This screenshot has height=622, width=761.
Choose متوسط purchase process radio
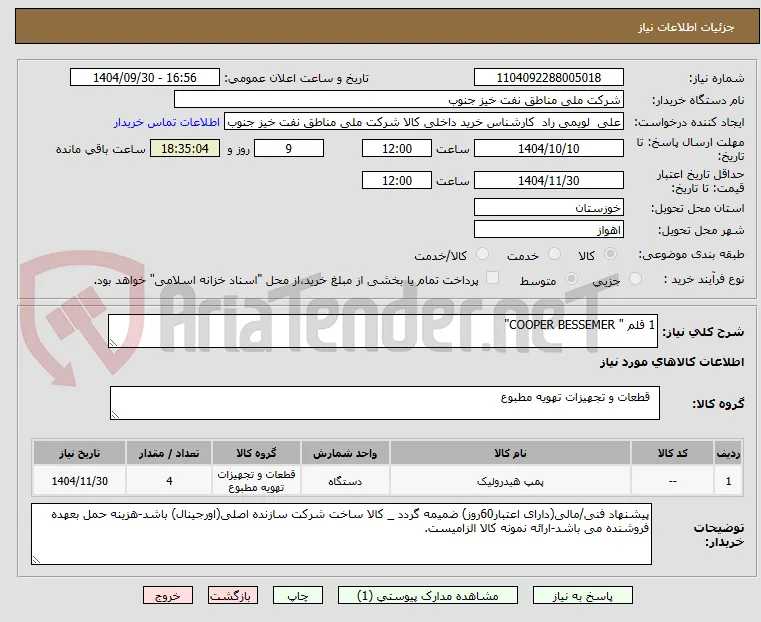tap(571, 278)
